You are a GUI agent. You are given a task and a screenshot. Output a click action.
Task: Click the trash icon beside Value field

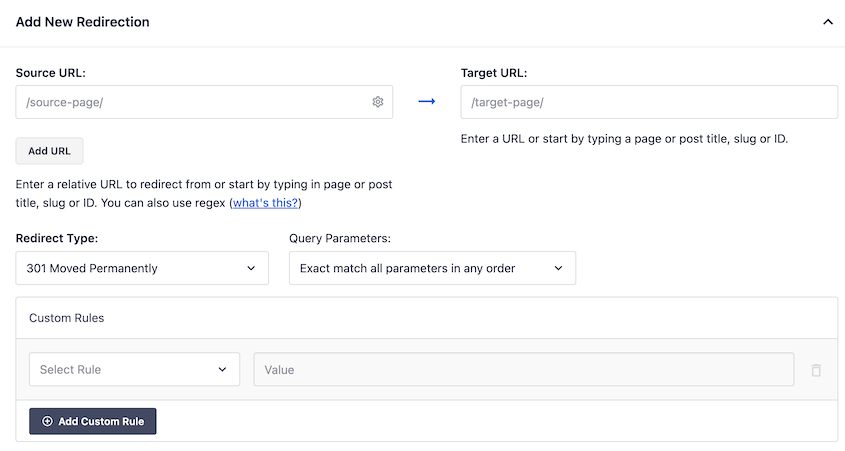click(816, 370)
